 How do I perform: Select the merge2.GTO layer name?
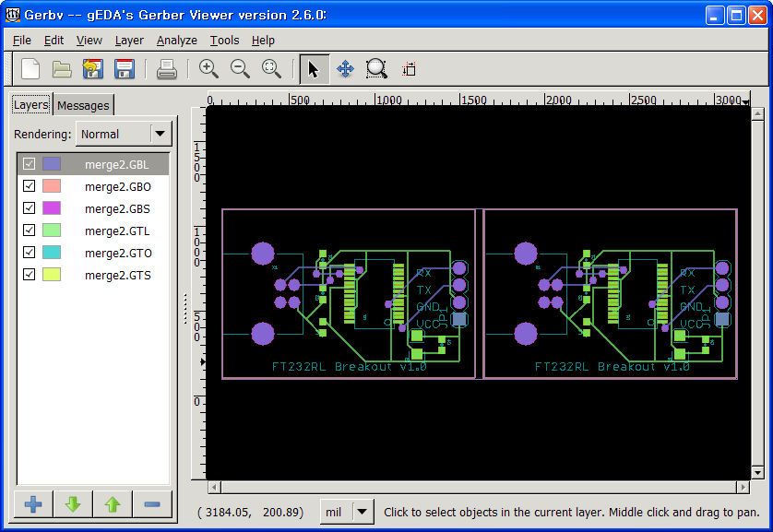pyautogui.click(x=118, y=254)
